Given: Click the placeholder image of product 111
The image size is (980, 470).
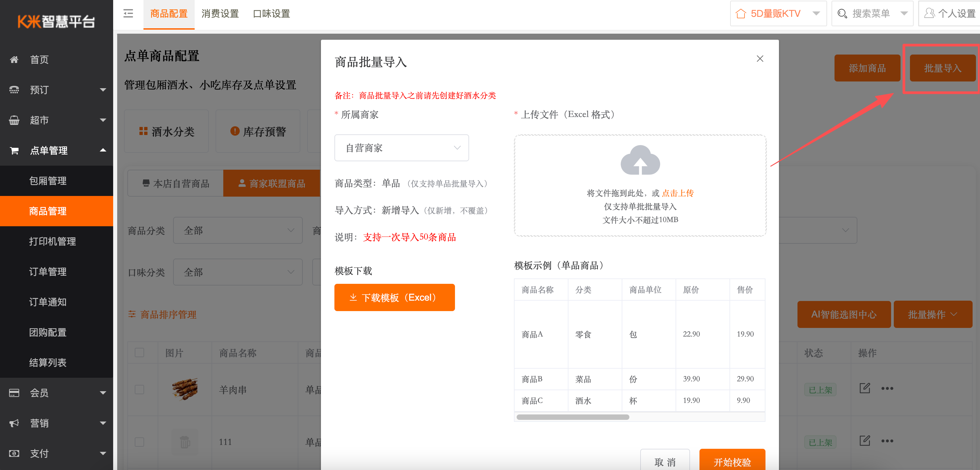Looking at the screenshot, I should (x=185, y=442).
